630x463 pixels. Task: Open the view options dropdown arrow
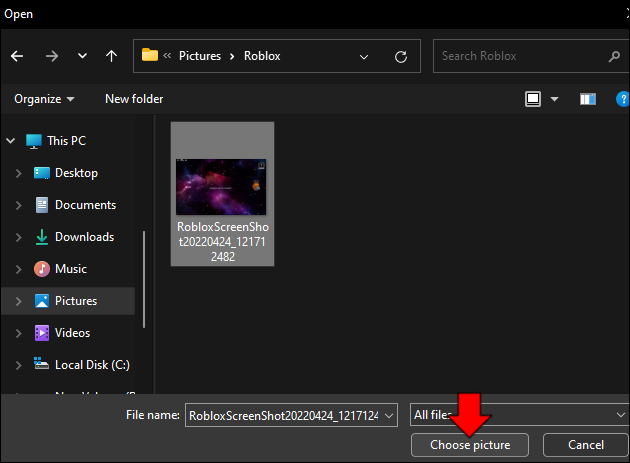click(x=554, y=99)
